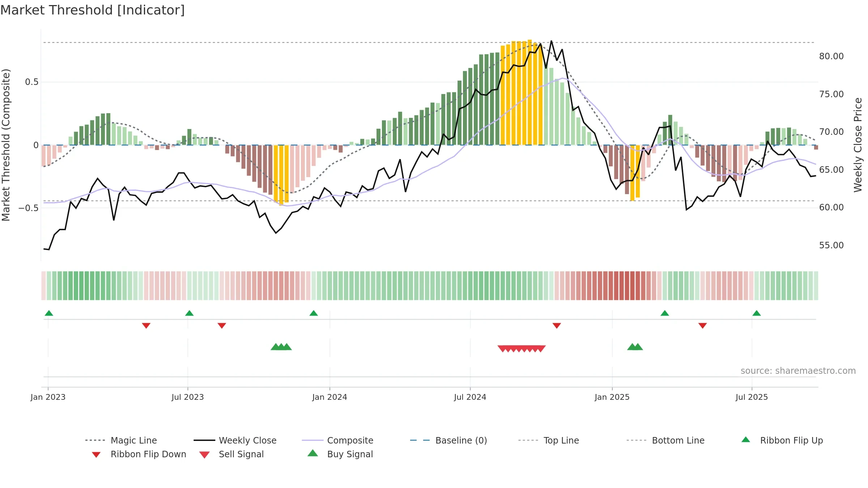Toggle Bottom Line legend entry
This screenshot has height=488, width=868.
(665, 440)
